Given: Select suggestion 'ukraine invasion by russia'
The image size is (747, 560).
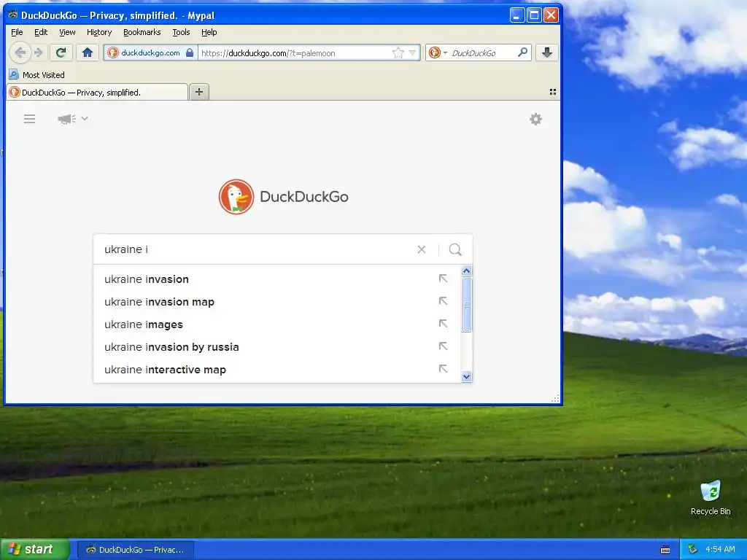Looking at the screenshot, I should coord(276,346).
